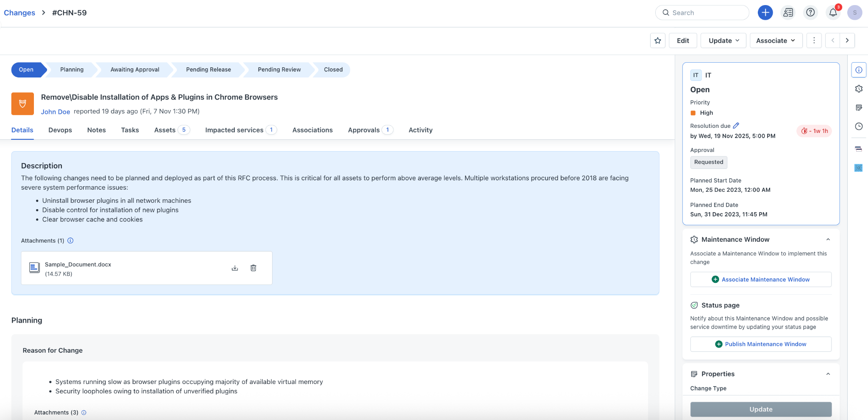Switch to the Associations tab
This screenshot has height=420, width=868.
pos(312,130)
